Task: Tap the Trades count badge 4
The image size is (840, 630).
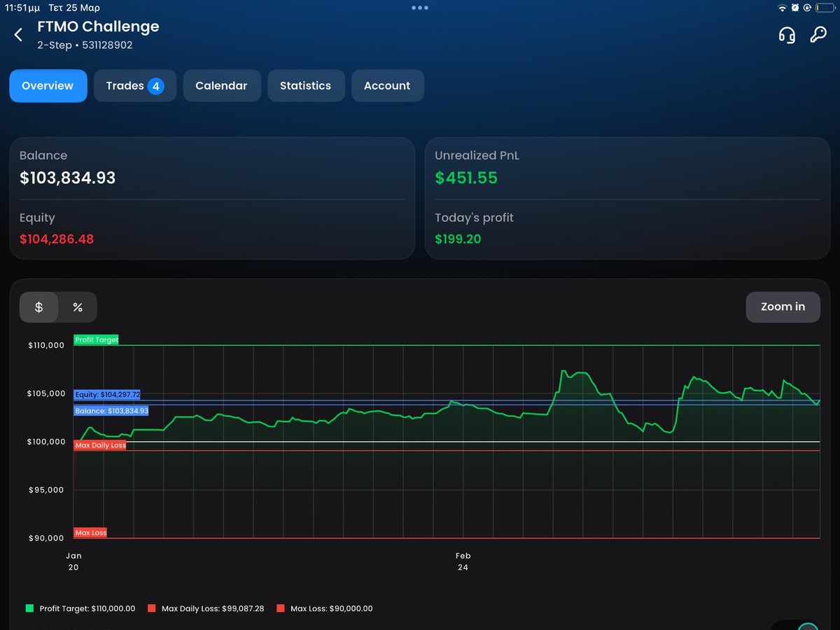Action: point(156,87)
